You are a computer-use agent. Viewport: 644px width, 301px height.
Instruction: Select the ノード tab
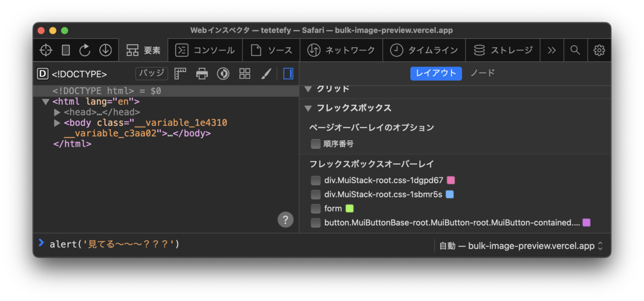click(x=482, y=73)
